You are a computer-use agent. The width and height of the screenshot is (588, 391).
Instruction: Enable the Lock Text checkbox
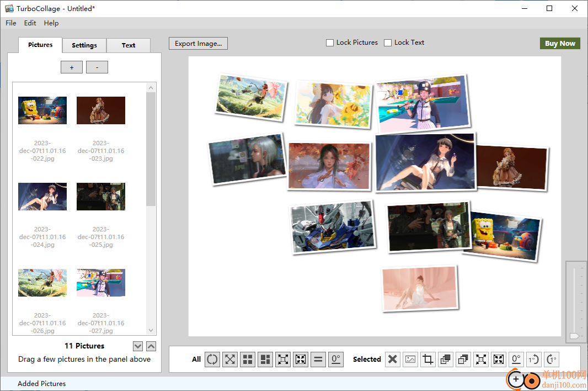[x=388, y=43]
